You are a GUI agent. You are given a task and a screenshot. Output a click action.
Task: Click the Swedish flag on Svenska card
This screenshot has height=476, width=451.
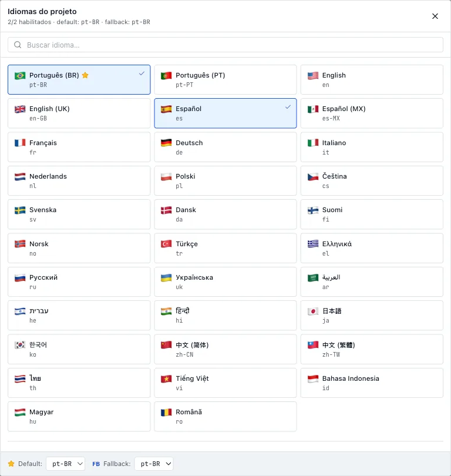point(20,210)
